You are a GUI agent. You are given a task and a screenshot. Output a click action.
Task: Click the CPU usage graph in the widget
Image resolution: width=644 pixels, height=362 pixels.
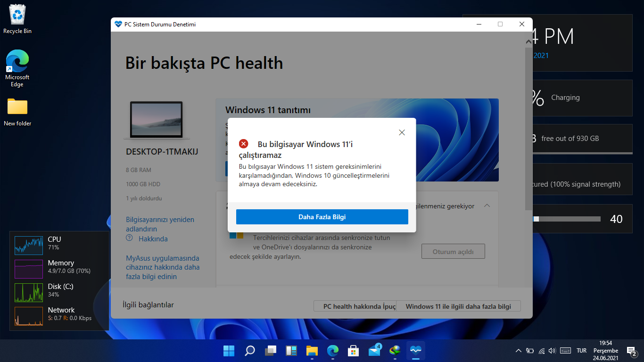coord(29,246)
